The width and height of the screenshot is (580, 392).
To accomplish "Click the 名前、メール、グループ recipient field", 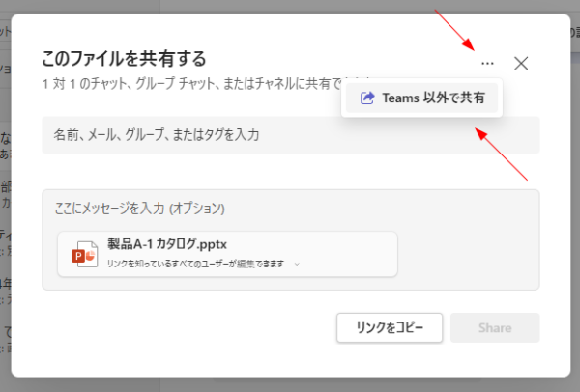I will click(291, 135).
